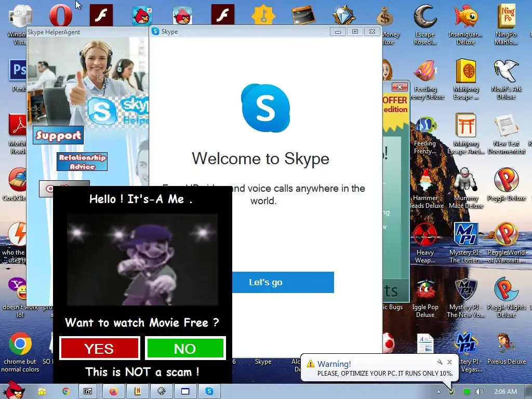Open Mystery PI The New York icon
This screenshot has height=399, width=532.
pyautogui.click(x=465, y=289)
